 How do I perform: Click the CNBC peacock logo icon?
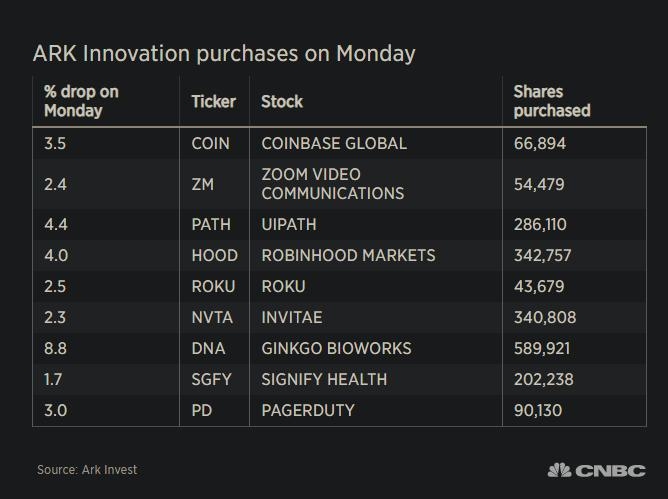pyautogui.click(x=559, y=470)
